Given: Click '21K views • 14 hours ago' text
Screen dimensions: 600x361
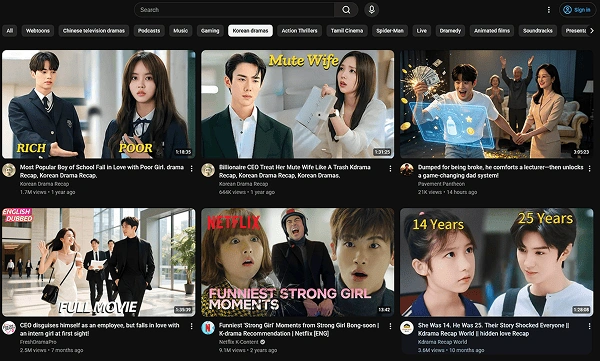Looking at the screenshot, I should (x=447, y=192).
